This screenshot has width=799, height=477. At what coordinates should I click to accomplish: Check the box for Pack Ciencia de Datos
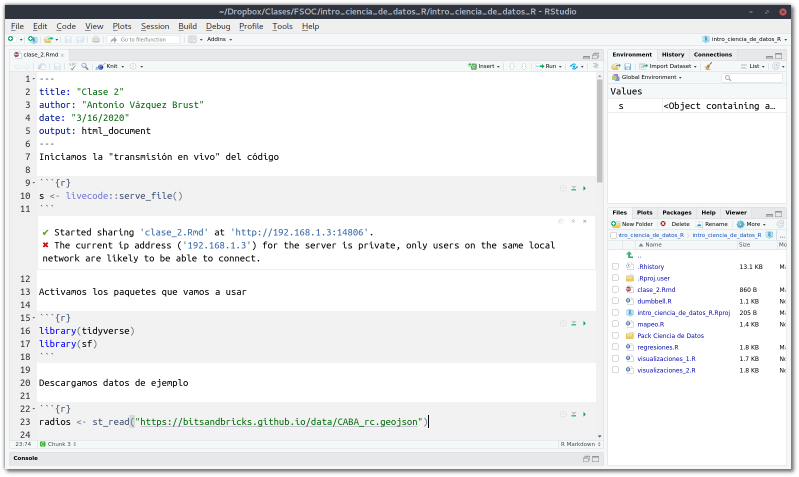[x=615, y=336]
